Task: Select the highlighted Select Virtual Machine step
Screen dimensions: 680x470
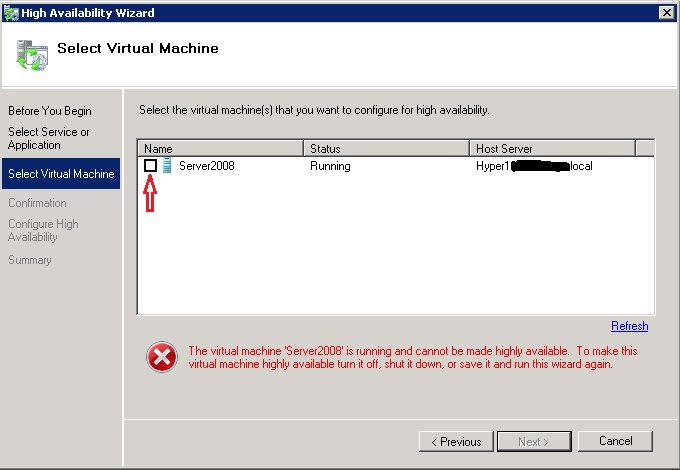Action: coord(61,174)
